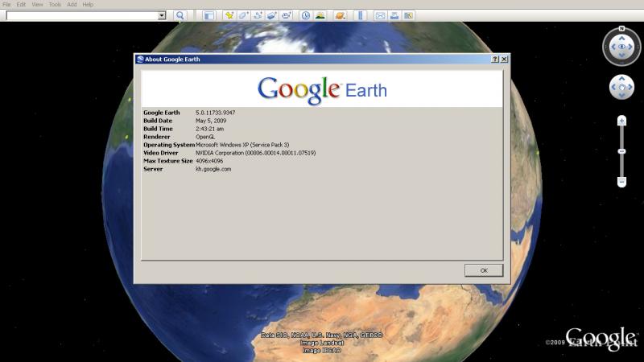Viewport: 644px width, 362px height.
Task: Click the help question mark button in dialog title
Action: pos(494,60)
